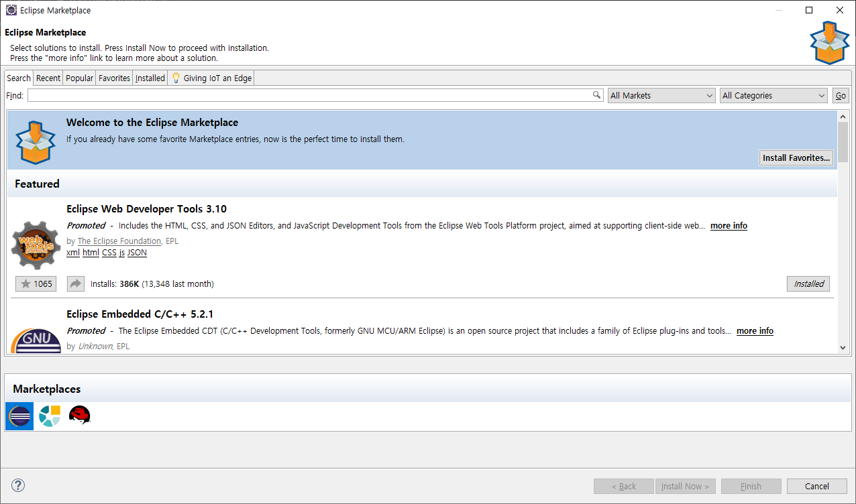This screenshot has height=504, width=856.
Task: Click the Installs 386K count text
Action: tap(152, 284)
